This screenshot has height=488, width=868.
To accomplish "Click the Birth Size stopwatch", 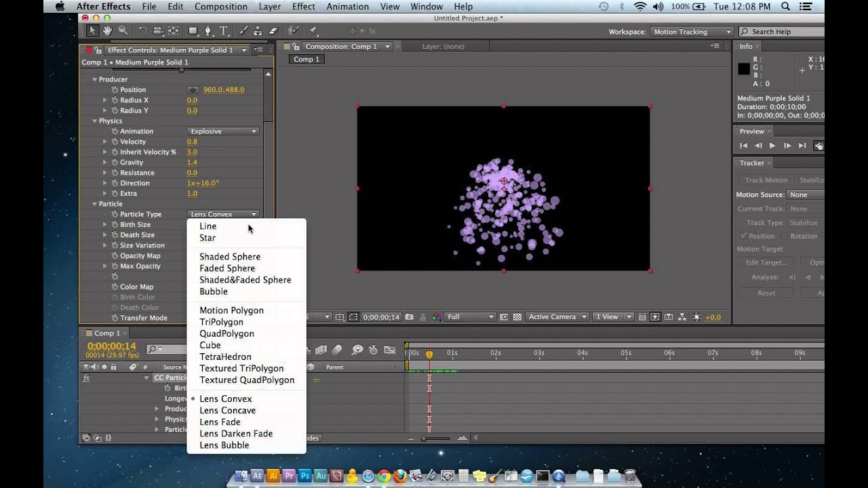I will [x=115, y=225].
